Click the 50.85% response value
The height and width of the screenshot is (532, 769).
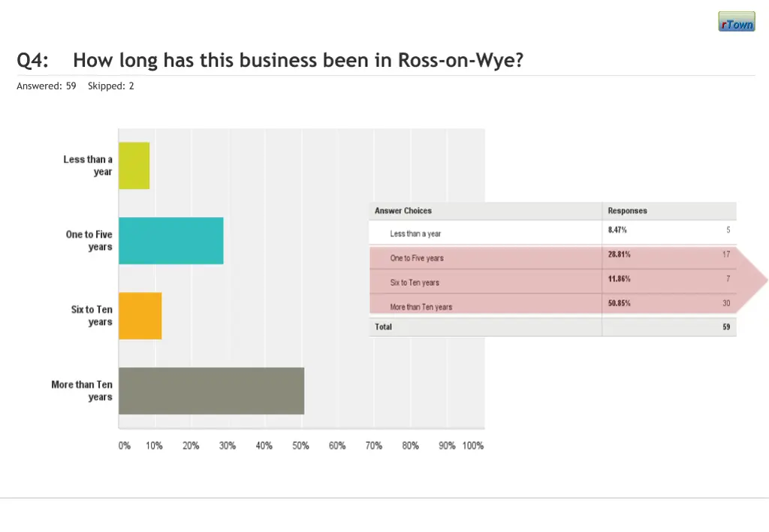coord(620,303)
